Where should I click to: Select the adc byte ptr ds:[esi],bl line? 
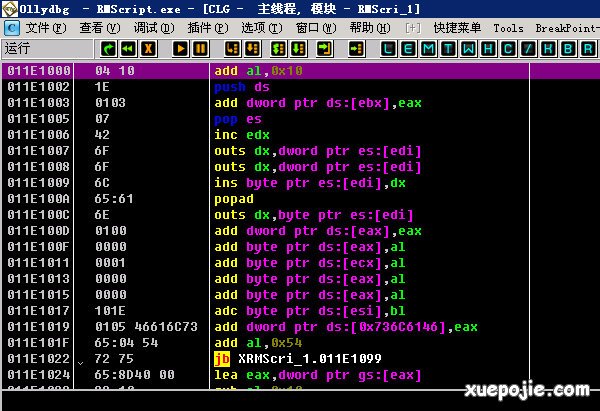click(310, 311)
